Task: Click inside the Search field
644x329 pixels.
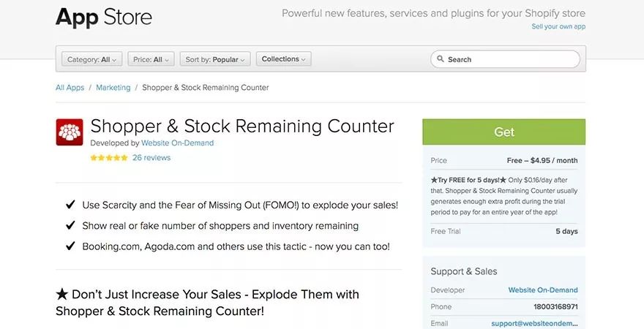Action: (511, 59)
